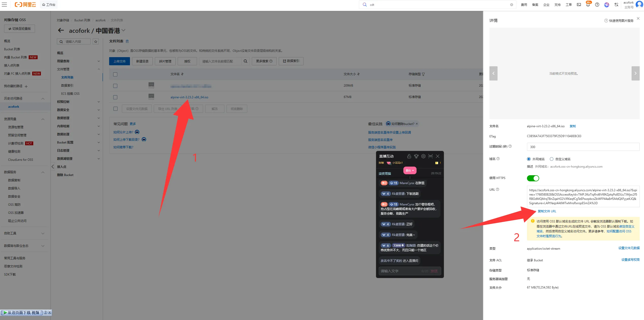The width and height of the screenshot is (644, 320).
Task: Click the notification bell icon
Action: click(588, 5)
